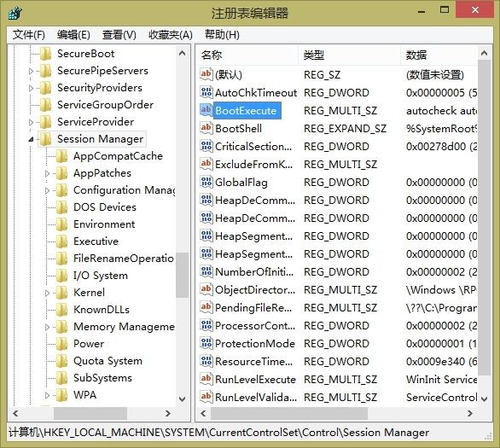
Task: Open the 文件(F) menu
Action: [29, 34]
